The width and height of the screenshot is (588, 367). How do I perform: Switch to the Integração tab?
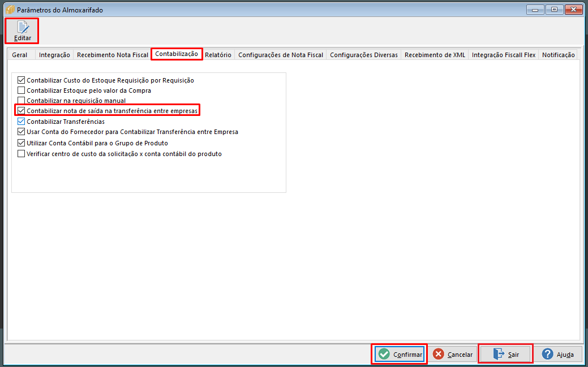click(x=54, y=55)
